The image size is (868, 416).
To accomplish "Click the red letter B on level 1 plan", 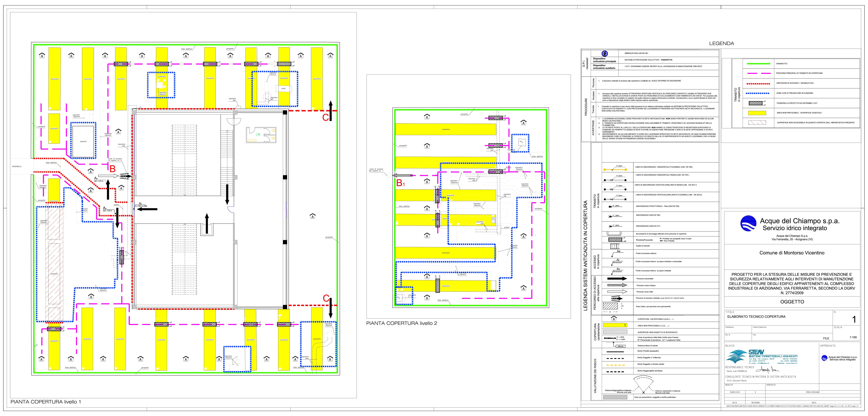I will [x=112, y=169].
